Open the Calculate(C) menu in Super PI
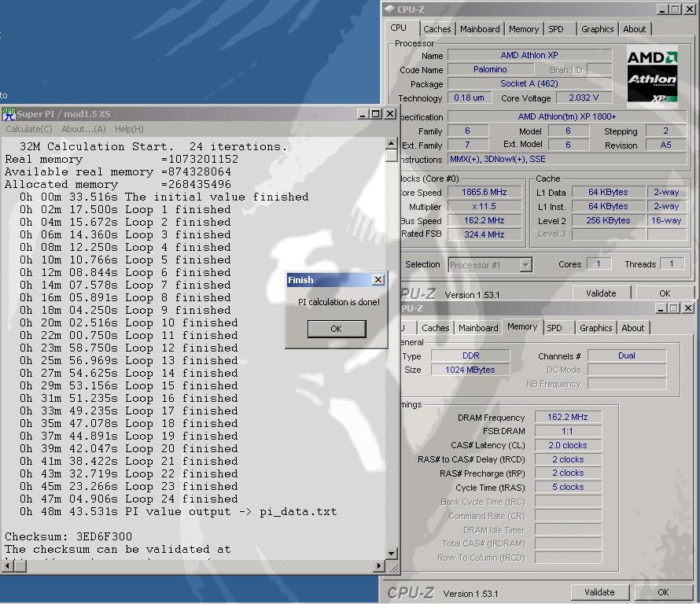This screenshot has width=700, height=604. (x=29, y=129)
